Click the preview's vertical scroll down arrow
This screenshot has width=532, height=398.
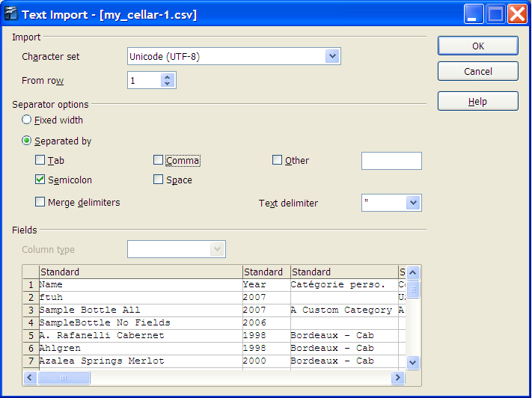(x=412, y=362)
